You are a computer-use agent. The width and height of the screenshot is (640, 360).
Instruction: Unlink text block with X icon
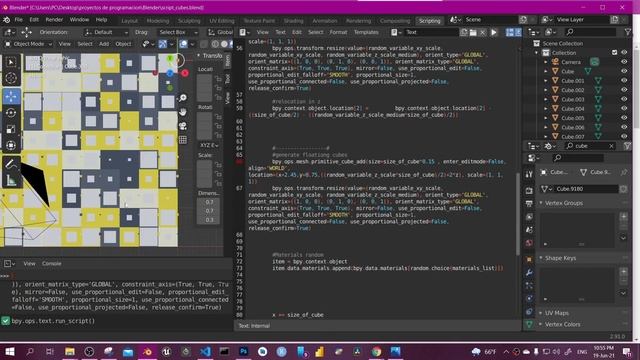(x=482, y=32)
